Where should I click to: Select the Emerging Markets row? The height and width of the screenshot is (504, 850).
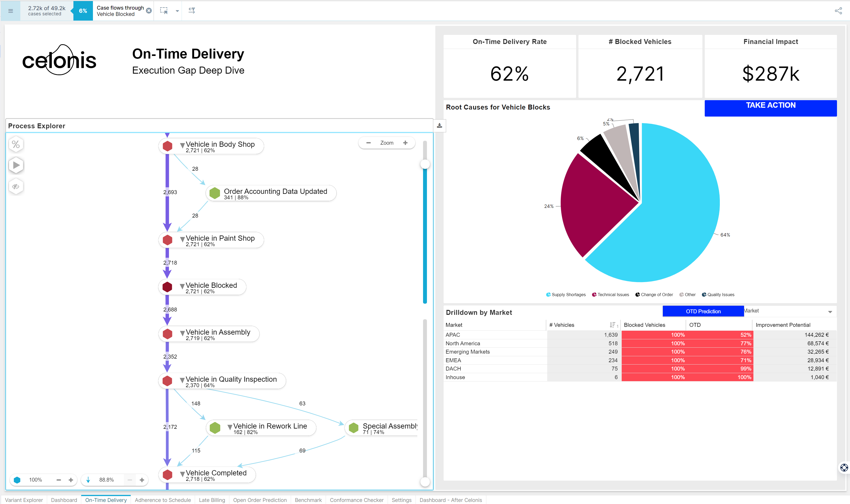pos(640,352)
